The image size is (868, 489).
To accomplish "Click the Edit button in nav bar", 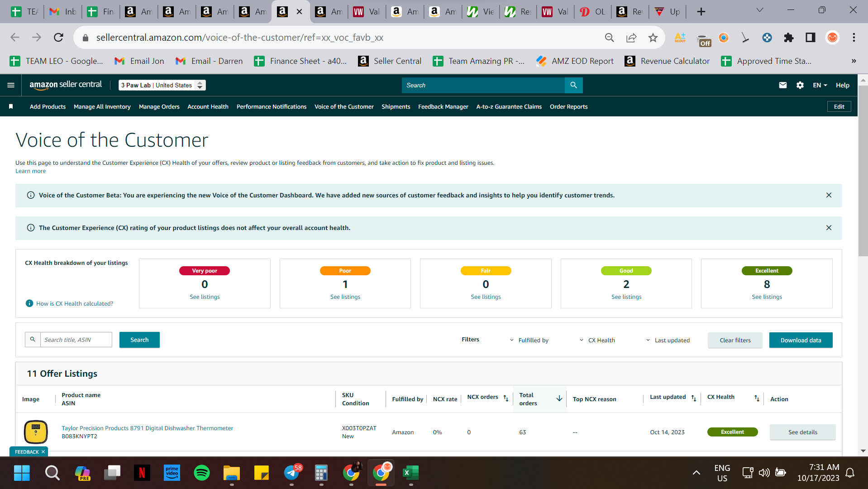I will (839, 106).
